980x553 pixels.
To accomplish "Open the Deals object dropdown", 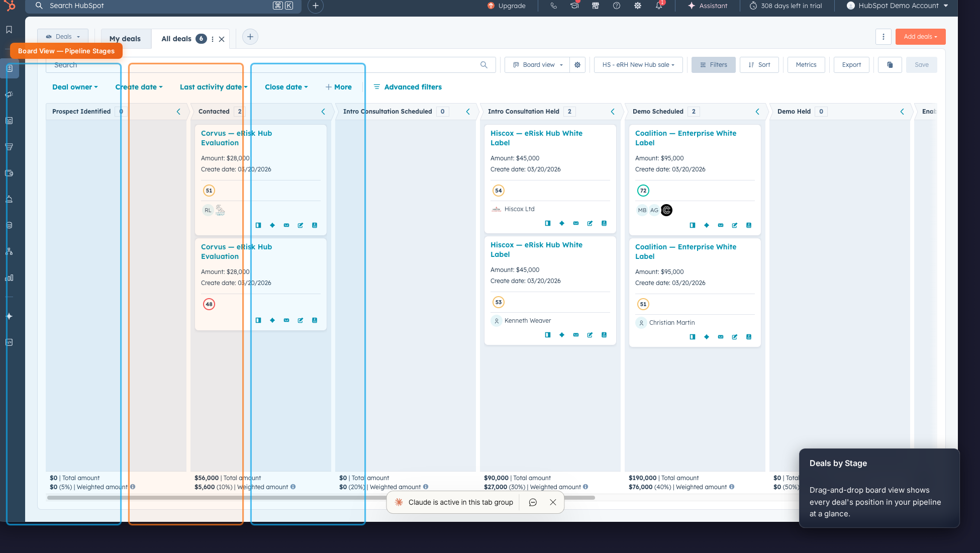I will 63,37.
